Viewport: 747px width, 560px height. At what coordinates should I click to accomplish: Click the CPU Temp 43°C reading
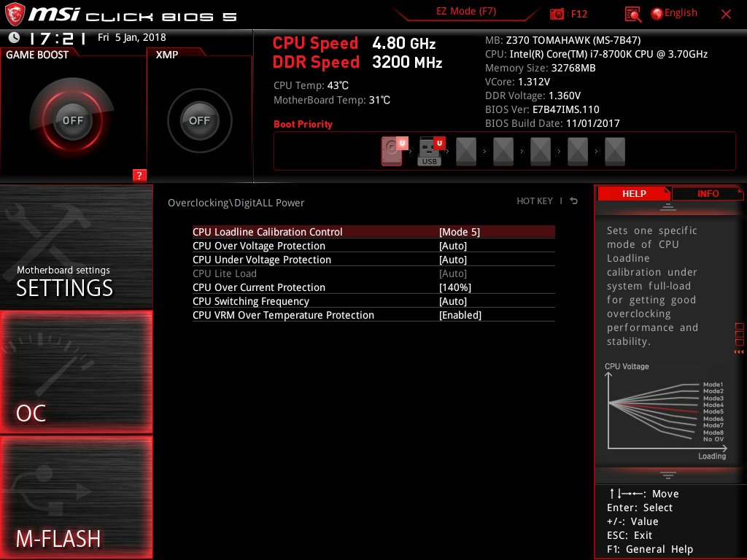coord(311,86)
